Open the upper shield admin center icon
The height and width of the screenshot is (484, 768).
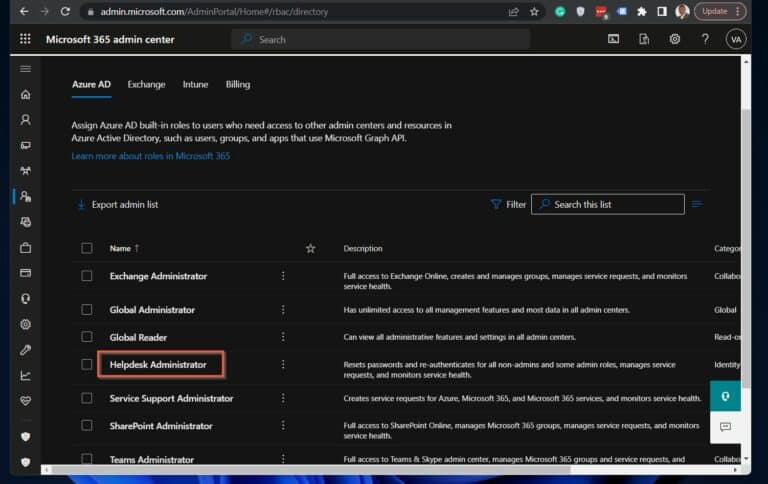(25, 436)
